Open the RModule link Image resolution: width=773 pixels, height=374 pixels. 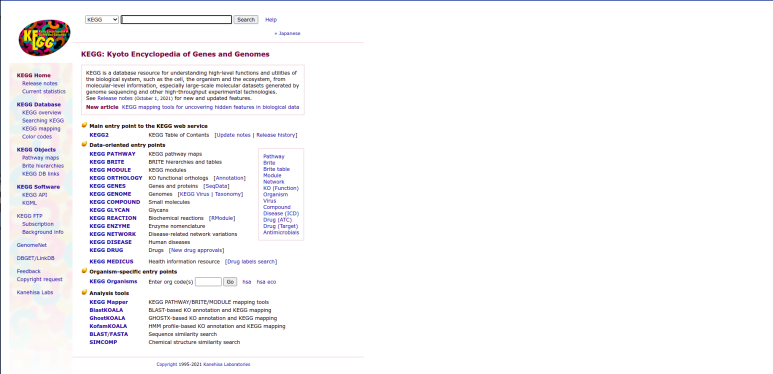click(222, 218)
